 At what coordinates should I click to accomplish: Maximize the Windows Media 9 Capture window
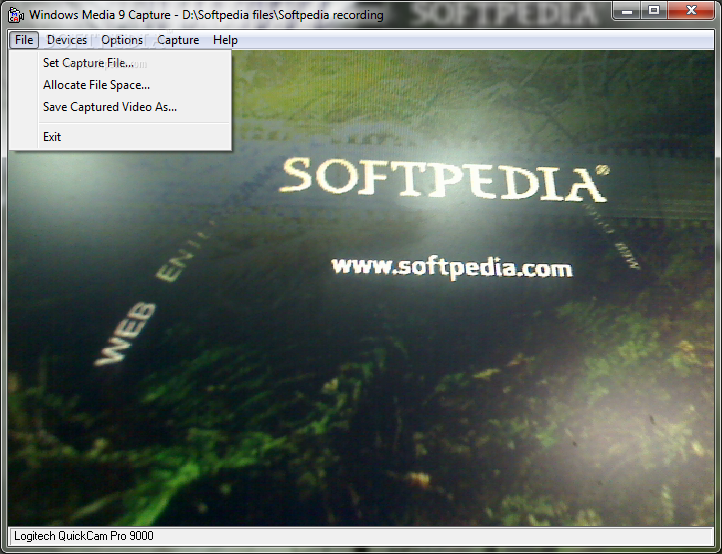click(653, 10)
